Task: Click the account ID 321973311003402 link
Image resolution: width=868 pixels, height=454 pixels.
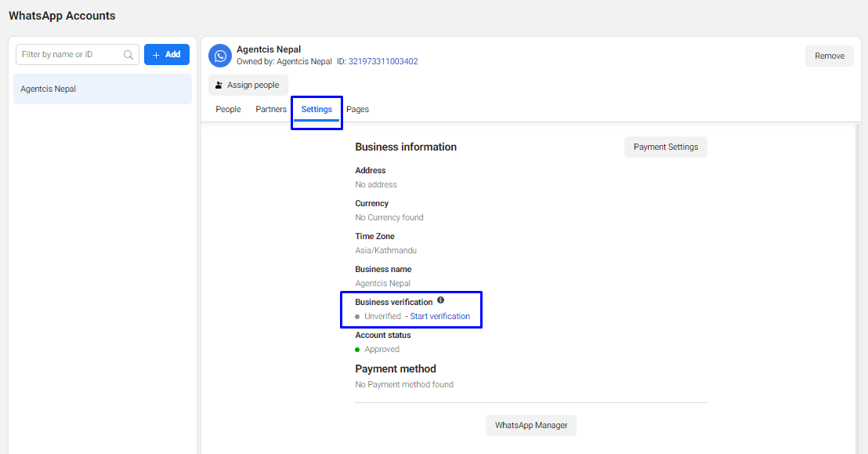Action: click(383, 61)
